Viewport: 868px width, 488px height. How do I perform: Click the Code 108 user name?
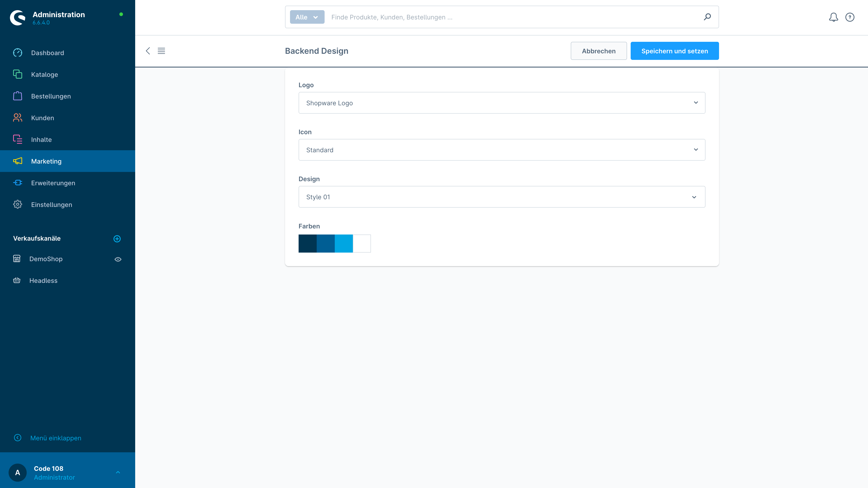[x=49, y=469]
